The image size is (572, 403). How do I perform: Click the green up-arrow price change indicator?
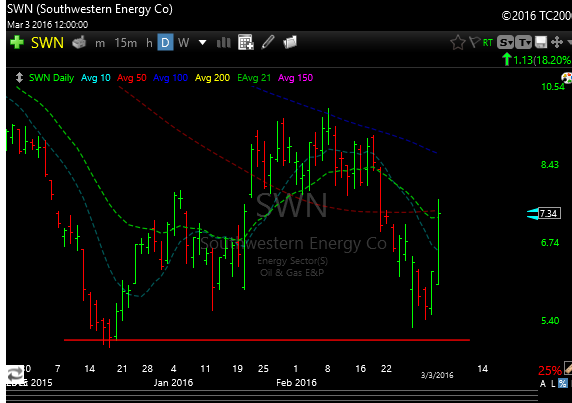point(506,59)
